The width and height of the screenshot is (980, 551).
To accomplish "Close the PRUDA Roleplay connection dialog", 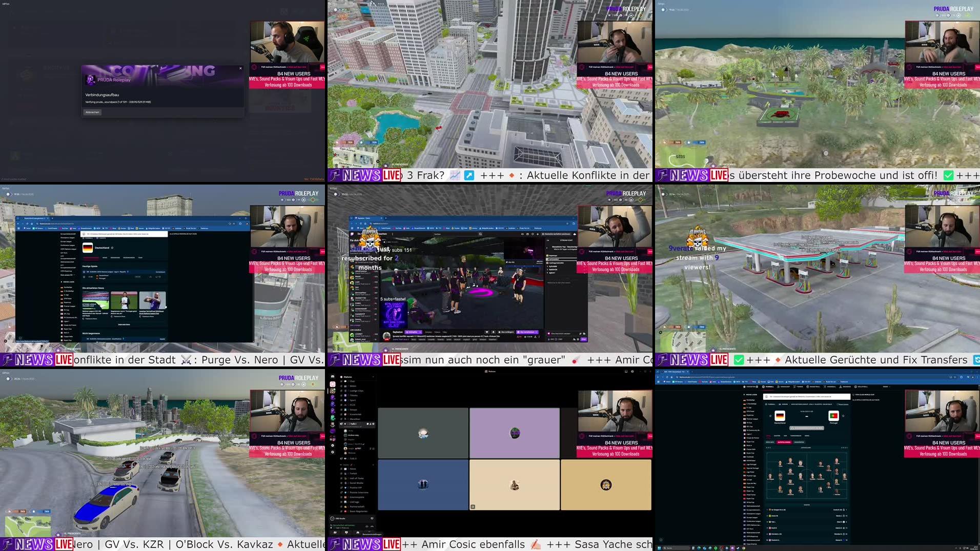I will (x=240, y=68).
